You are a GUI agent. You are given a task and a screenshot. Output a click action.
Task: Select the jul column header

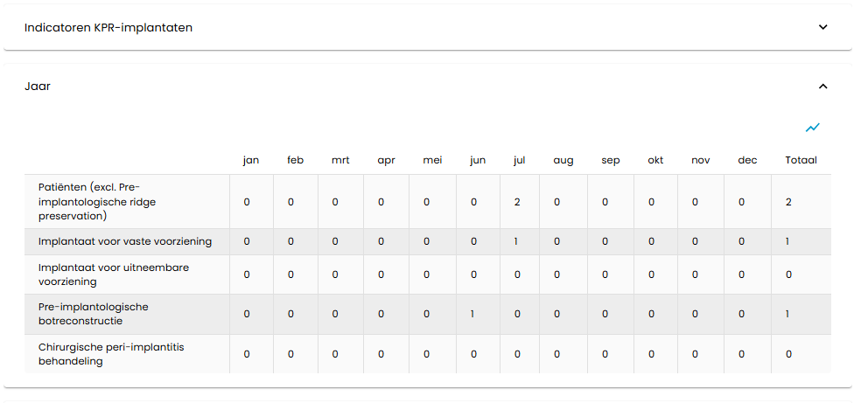click(x=519, y=161)
